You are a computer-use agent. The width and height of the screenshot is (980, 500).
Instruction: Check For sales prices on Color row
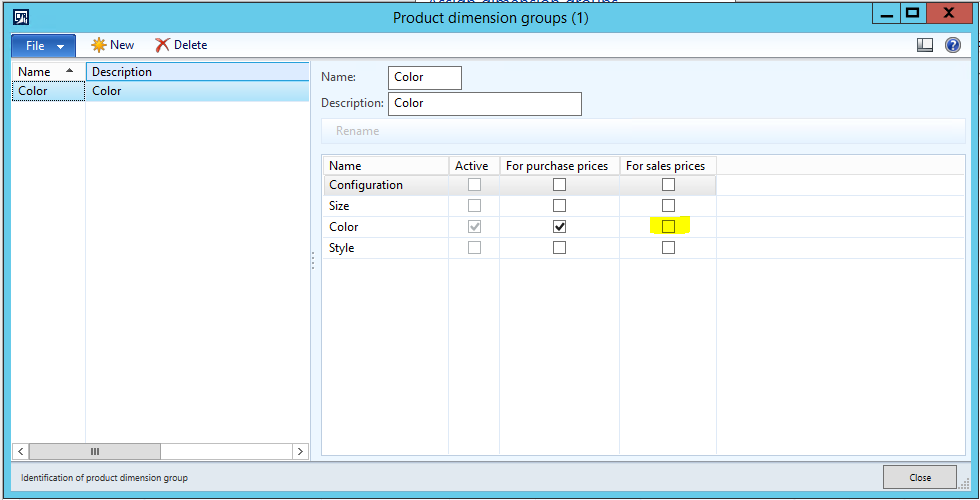(668, 227)
